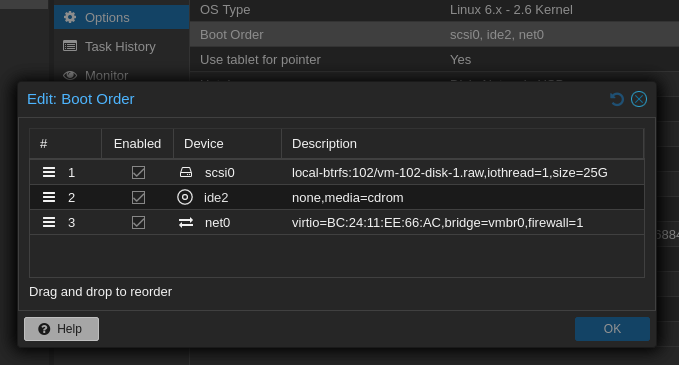Close the Edit: Boot Order dialog
This screenshot has width=679, height=365.
(639, 99)
